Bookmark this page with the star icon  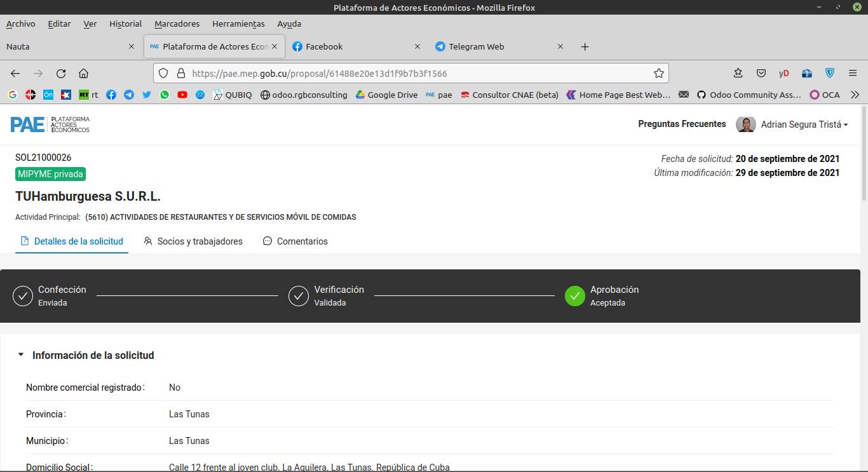point(659,73)
